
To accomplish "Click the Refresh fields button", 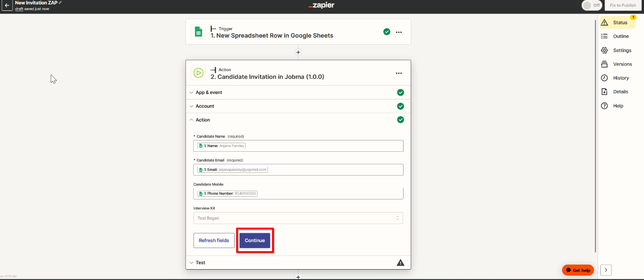I will (x=214, y=240).
